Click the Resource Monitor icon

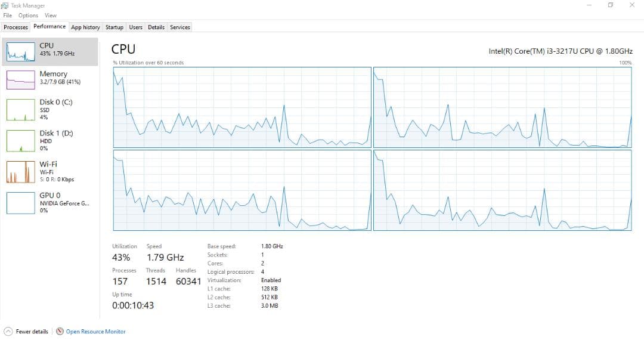[60, 332]
